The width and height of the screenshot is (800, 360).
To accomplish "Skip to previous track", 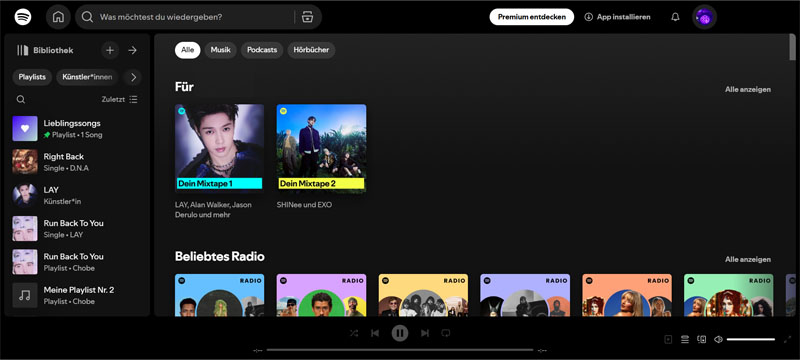I will pyautogui.click(x=375, y=333).
